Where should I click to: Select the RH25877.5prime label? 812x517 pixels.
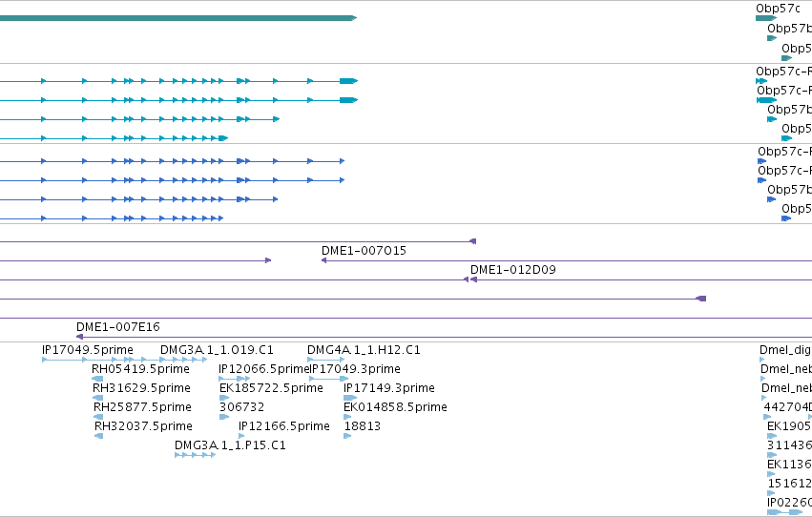(142, 407)
